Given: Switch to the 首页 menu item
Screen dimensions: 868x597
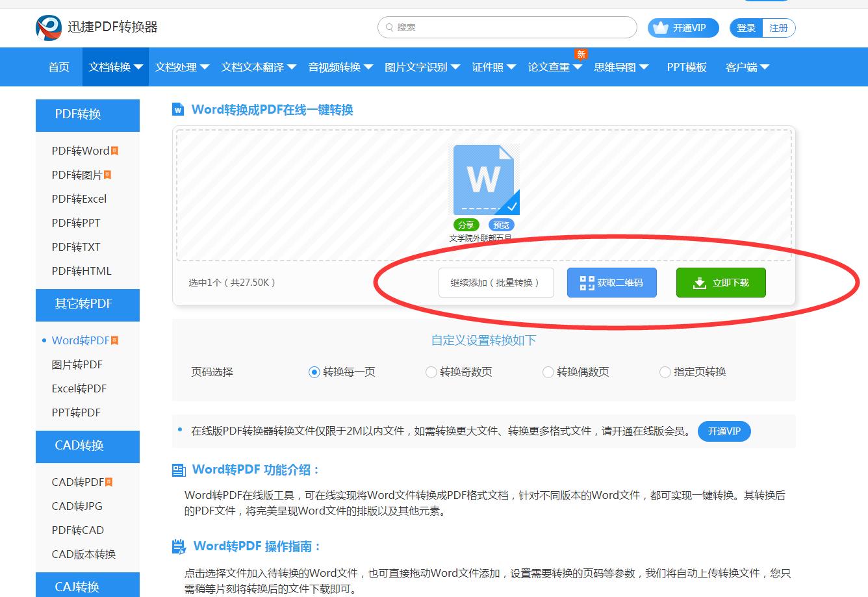Looking at the screenshot, I should pos(58,67).
